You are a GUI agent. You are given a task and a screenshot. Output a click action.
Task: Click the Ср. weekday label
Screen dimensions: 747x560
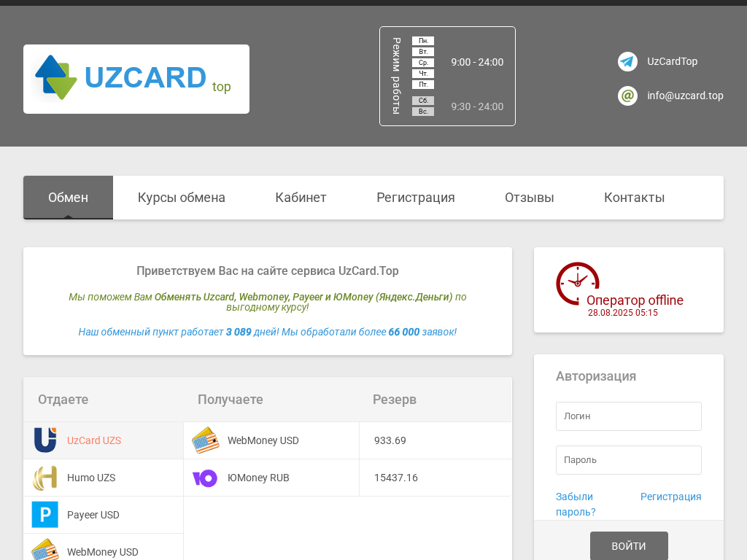point(423,63)
